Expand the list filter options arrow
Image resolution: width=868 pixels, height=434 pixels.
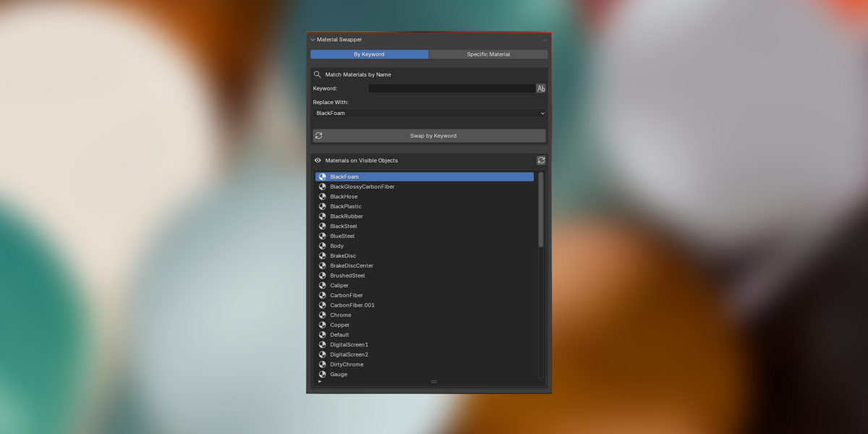coord(320,381)
